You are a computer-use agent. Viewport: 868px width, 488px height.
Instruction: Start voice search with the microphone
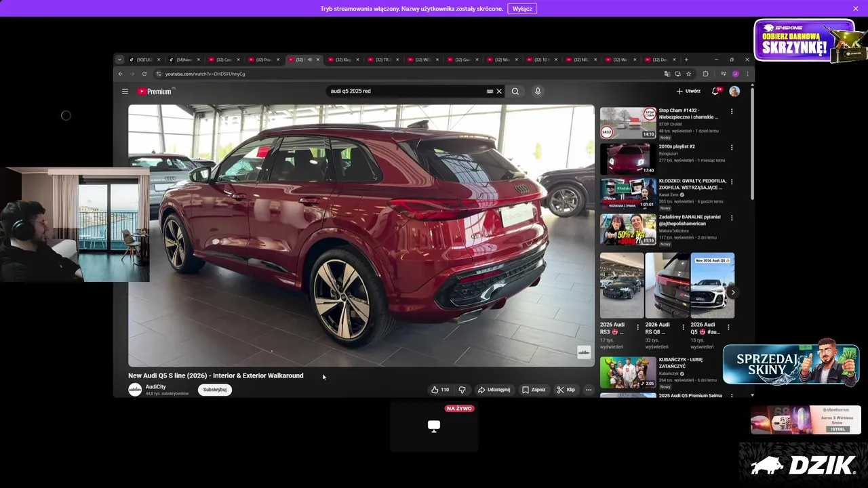pos(538,91)
